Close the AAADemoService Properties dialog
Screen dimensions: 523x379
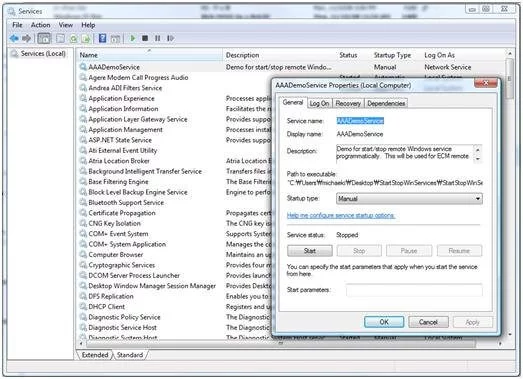click(x=486, y=83)
